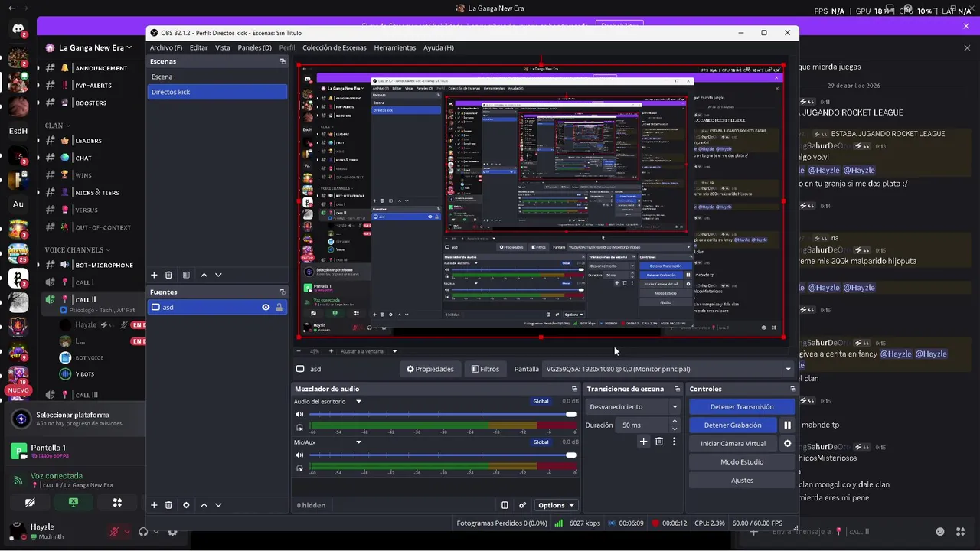Viewport: 980px width, 551px height.
Task: Add a scene transition with plus icon
Action: pyautogui.click(x=643, y=442)
